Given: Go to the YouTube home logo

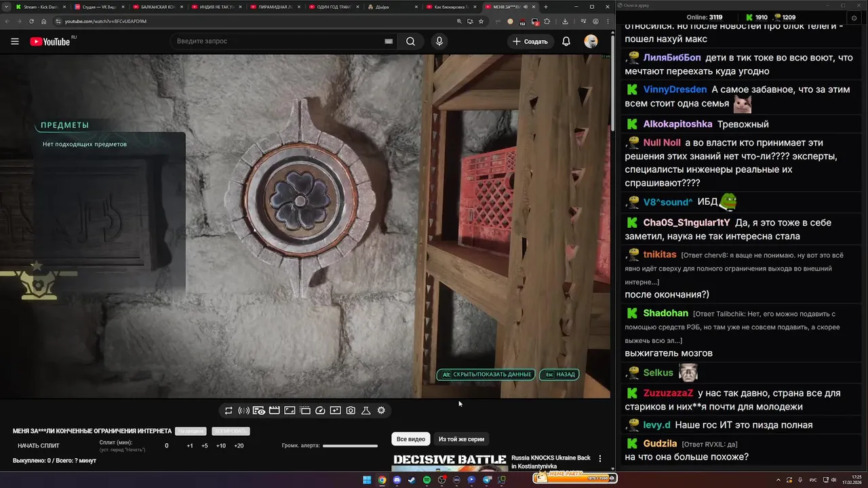Looking at the screenshot, I should pos(50,41).
